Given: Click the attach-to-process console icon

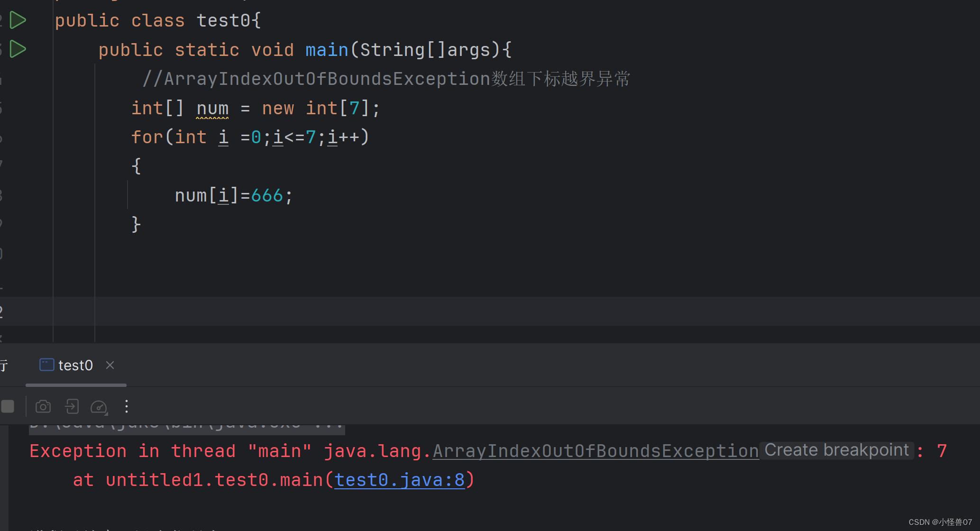Looking at the screenshot, I should tap(72, 406).
